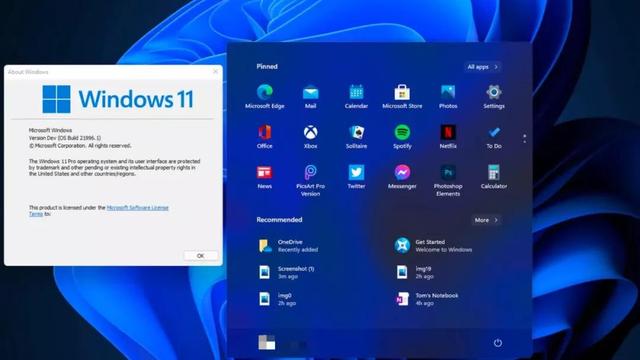Click the power button in Start menu
The width and height of the screenshot is (640, 360).
(498, 343)
